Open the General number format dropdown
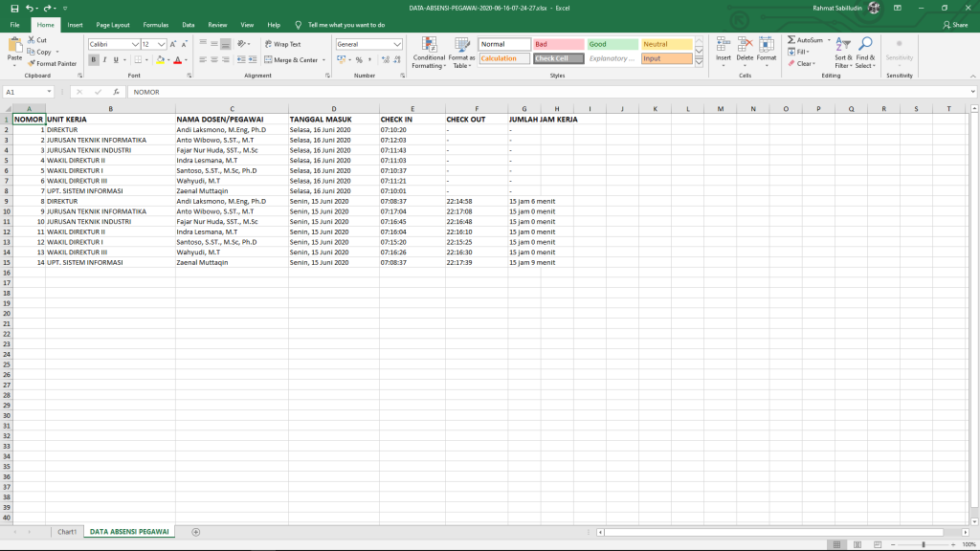 [397, 44]
